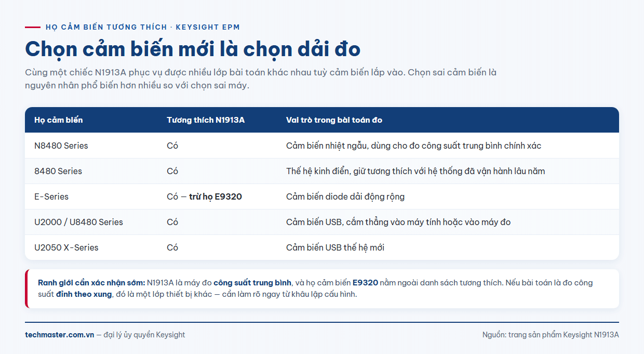Click 'Có' in the U2000 / U8480 Series row

(x=172, y=222)
